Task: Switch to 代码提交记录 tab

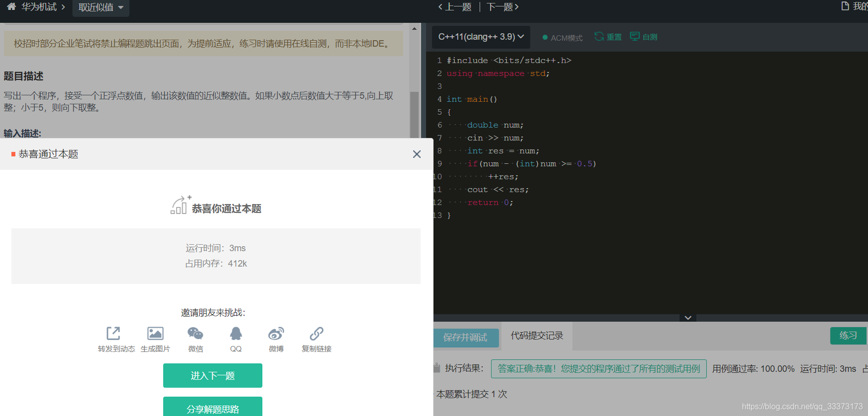Action: [537, 336]
